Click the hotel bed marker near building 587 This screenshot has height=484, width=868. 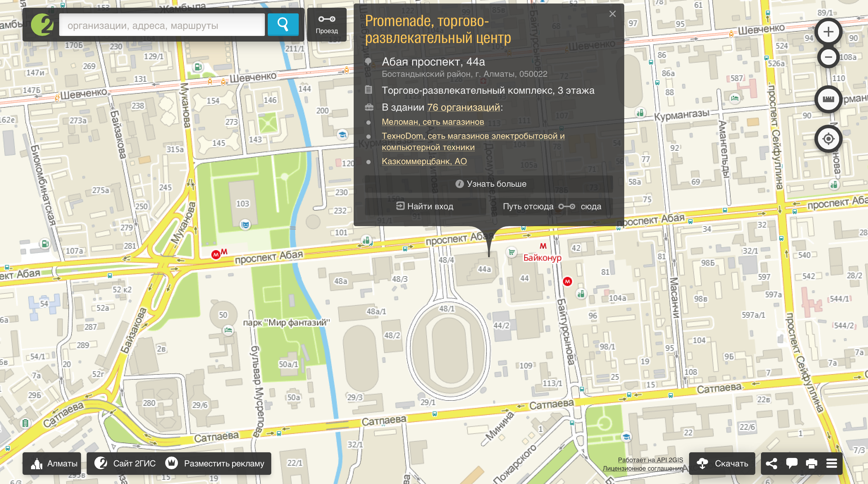[735, 98]
